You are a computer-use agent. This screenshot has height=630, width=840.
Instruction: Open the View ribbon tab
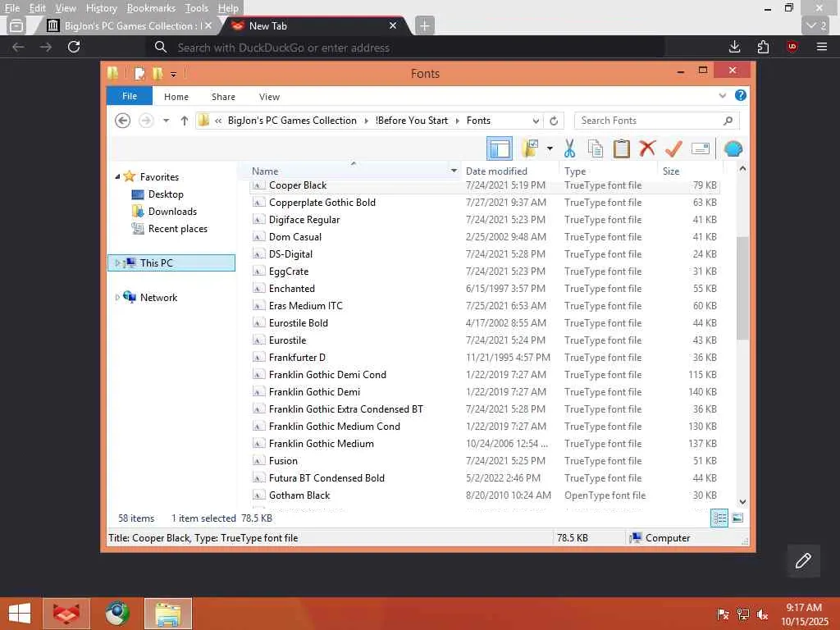tap(269, 97)
